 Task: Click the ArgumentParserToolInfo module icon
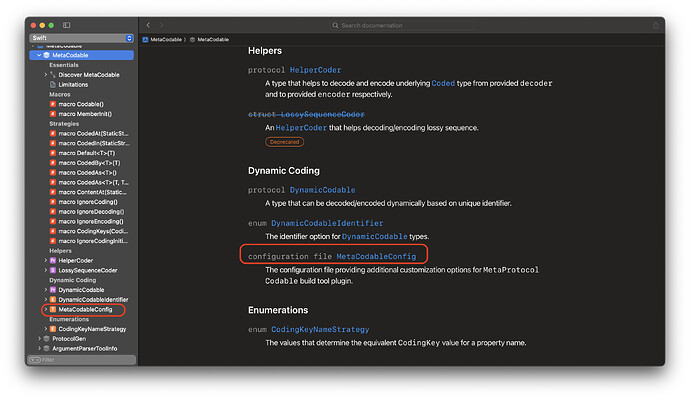(x=46, y=348)
